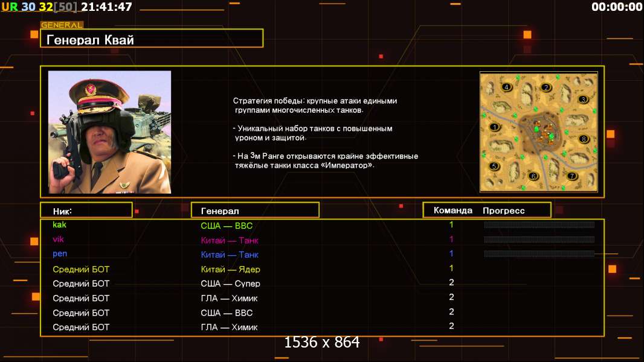644x362 pixels.
Task: Click green 'США — ВВС' general of kak
Action: (227, 226)
